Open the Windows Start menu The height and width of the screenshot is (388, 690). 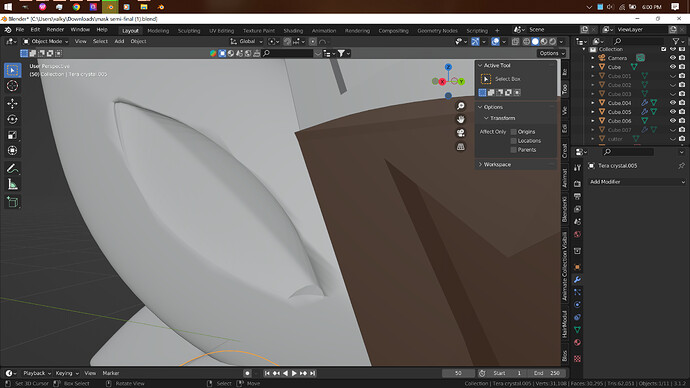(8, 7)
